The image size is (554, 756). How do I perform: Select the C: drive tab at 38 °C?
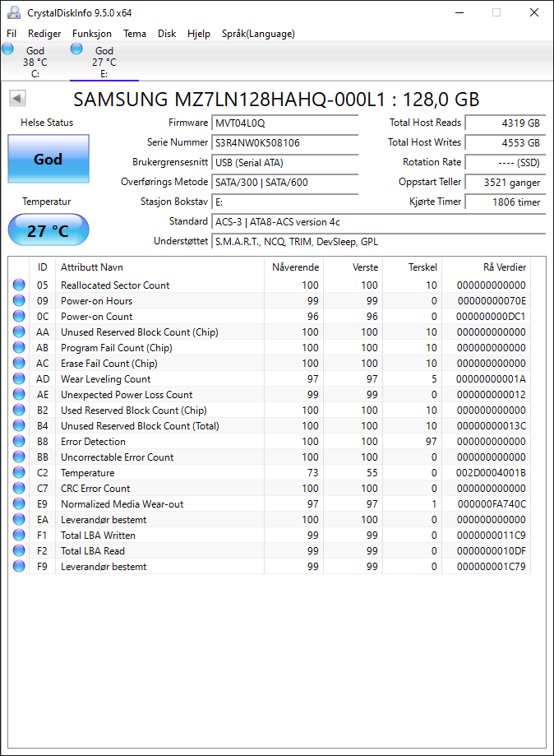click(x=35, y=62)
